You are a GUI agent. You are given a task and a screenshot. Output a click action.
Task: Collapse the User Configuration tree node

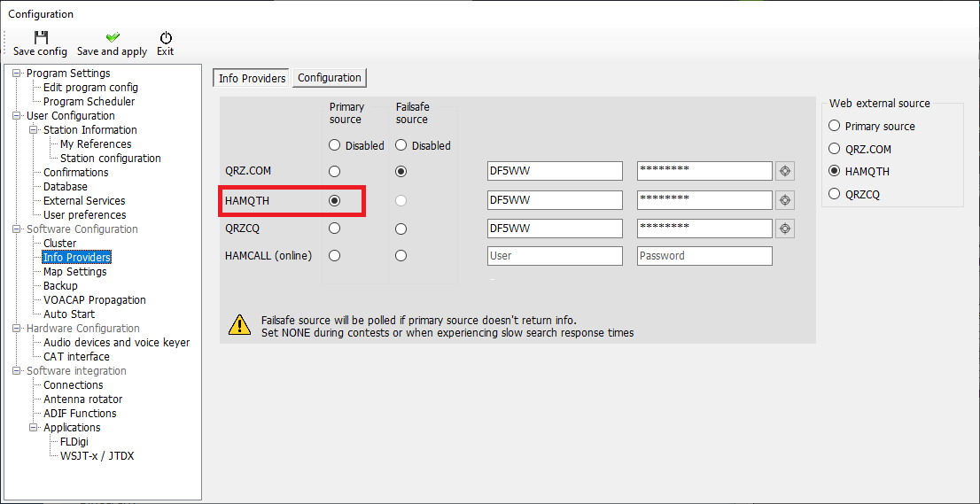(17, 115)
